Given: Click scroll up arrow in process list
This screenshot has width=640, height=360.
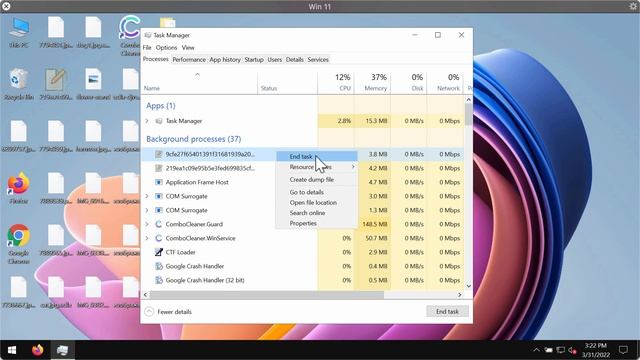Looking at the screenshot, I should click(469, 100).
